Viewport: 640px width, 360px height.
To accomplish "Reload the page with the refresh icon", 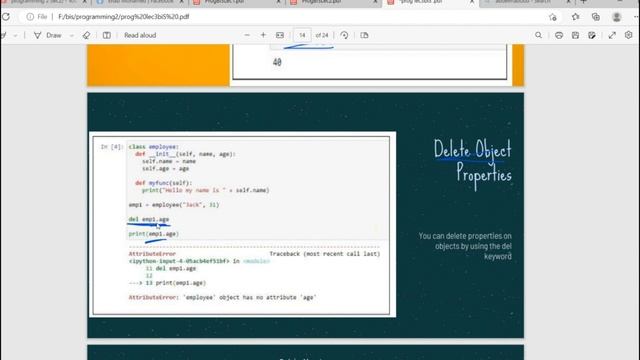I will tap(6, 17).
